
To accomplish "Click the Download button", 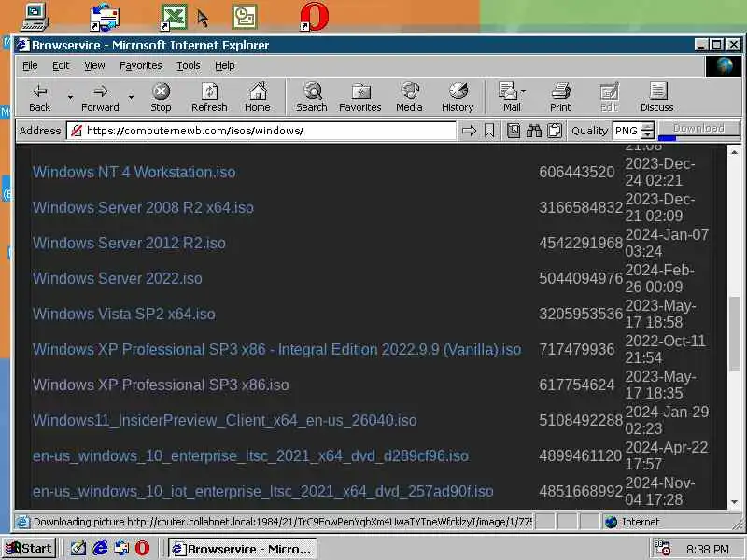I will (698, 129).
